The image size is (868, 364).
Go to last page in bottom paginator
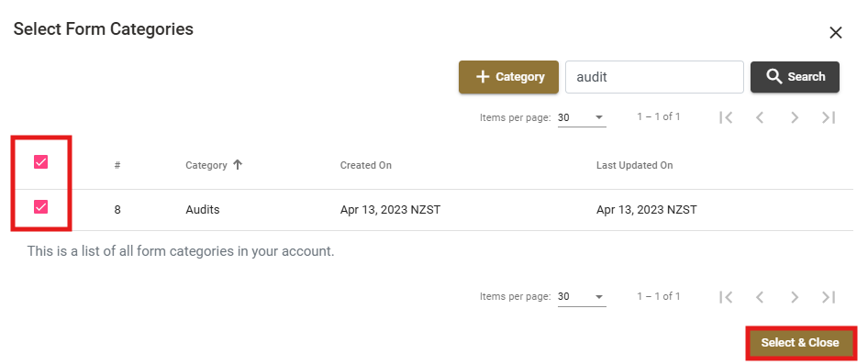point(829,297)
